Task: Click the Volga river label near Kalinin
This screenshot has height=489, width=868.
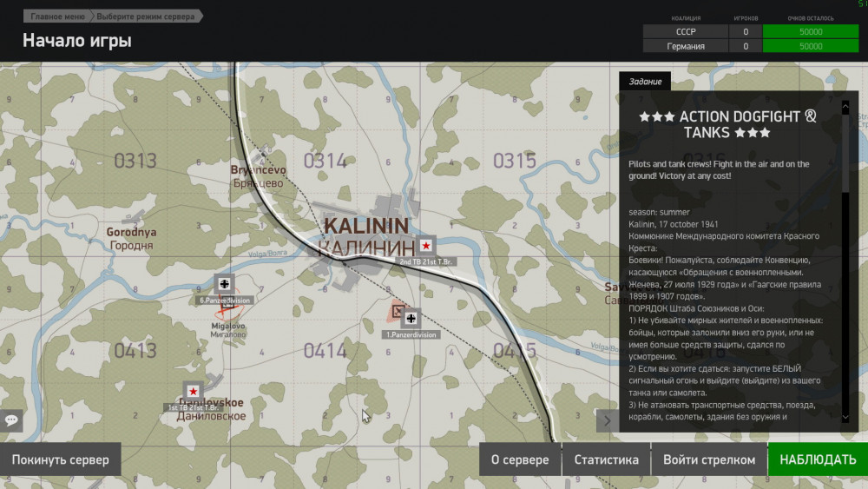Action: pyautogui.click(x=267, y=254)
